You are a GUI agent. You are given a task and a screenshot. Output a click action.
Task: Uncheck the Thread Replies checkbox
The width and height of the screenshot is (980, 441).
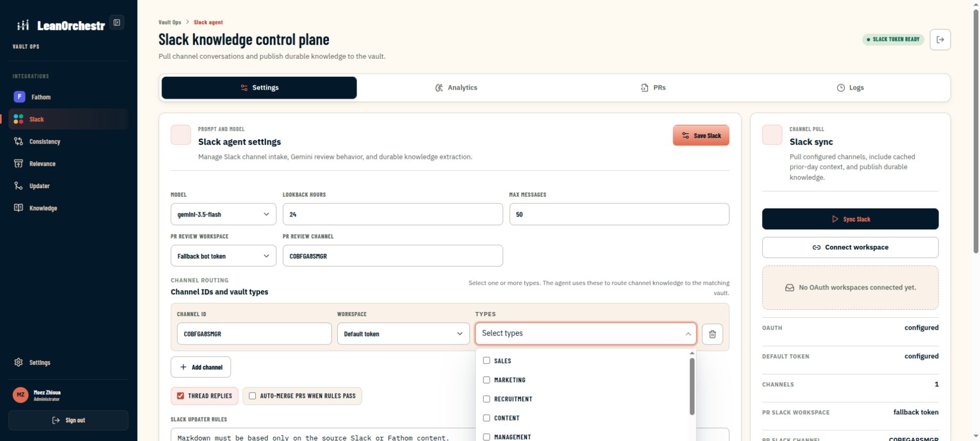click(x=181, y=396)
